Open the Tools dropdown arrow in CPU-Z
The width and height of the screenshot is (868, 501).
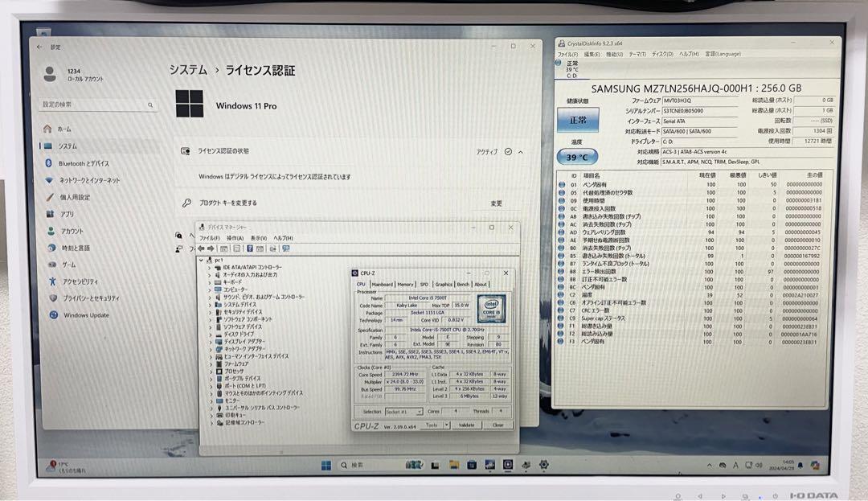[x=446, y=425]
